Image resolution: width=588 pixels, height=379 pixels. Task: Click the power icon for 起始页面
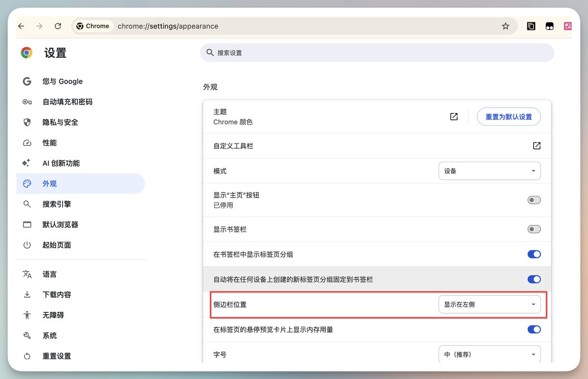point(27,245)
